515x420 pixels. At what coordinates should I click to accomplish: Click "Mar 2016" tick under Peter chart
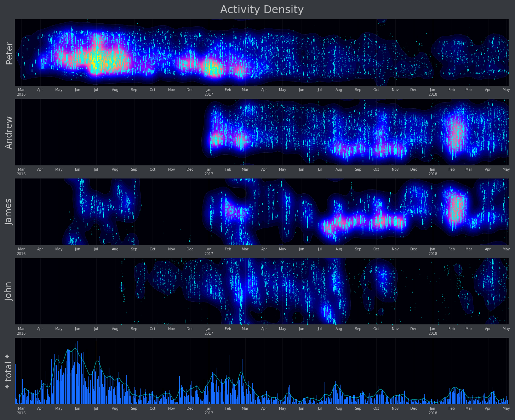tap(21, 92)
